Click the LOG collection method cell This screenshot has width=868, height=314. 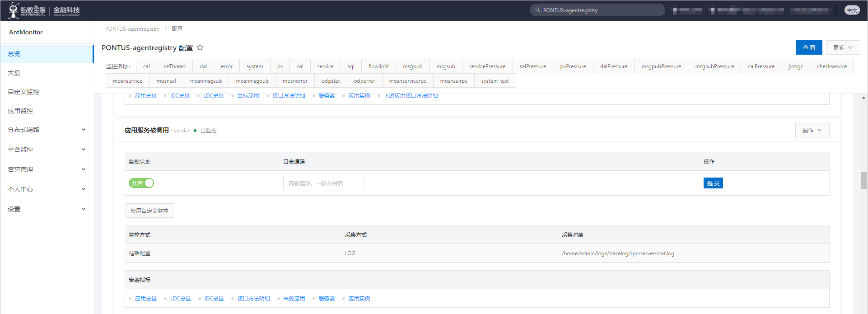[x=350, y=253]
